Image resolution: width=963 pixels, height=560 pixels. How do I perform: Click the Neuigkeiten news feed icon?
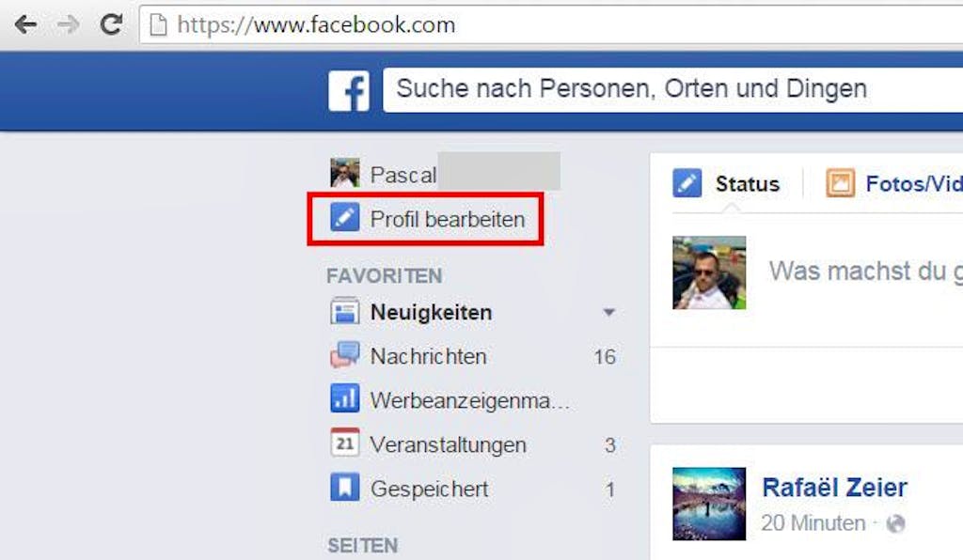click(344, 311)
